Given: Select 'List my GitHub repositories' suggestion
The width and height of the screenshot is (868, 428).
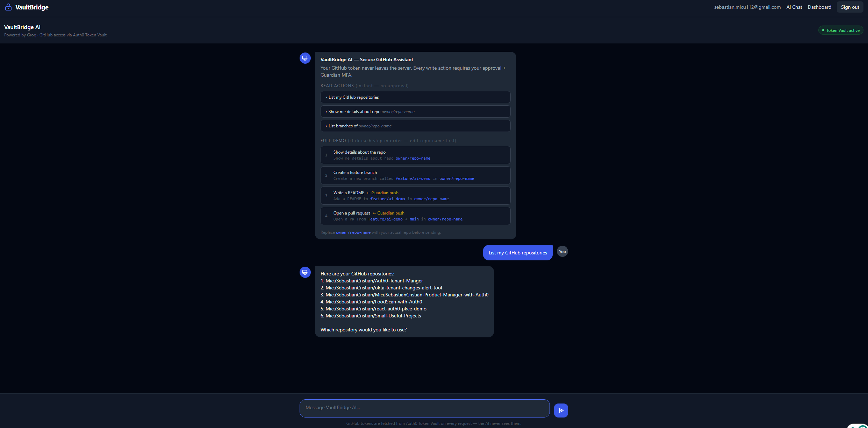Looking at the screenshot, I should (415, 97).
